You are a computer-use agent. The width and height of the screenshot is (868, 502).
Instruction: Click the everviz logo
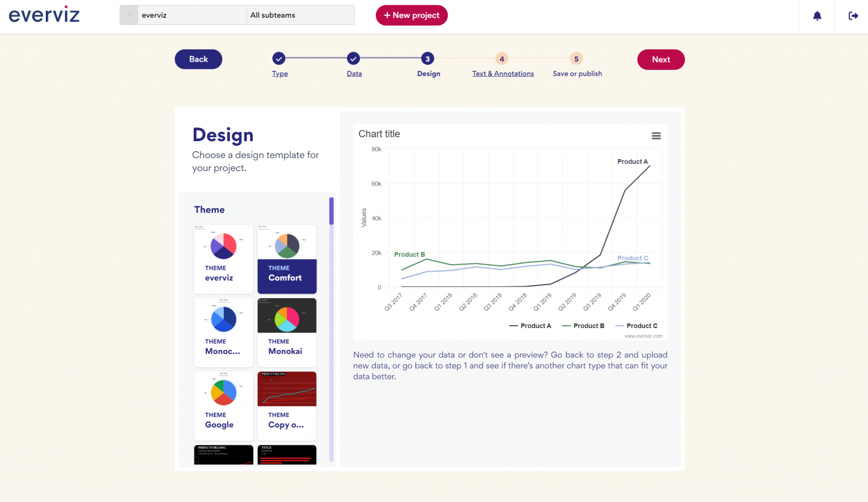click(44, 14)
